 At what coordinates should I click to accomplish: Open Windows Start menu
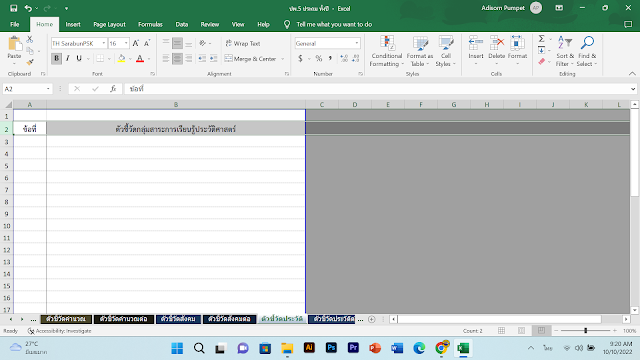177,348
